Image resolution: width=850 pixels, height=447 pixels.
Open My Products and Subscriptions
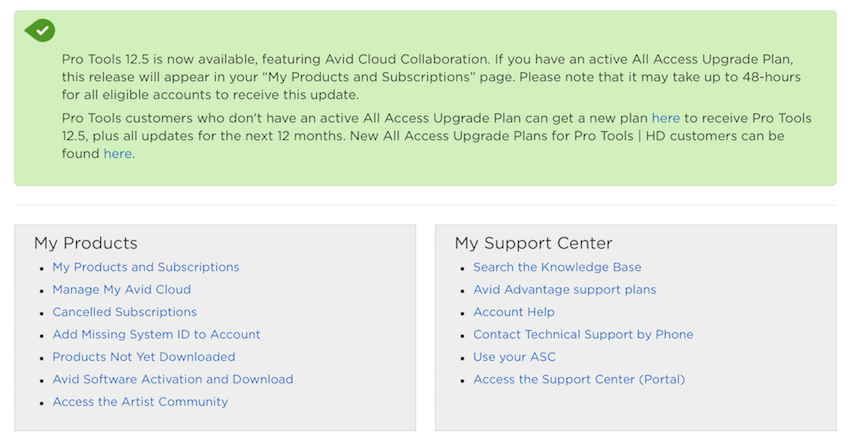(x=146, y=267)
